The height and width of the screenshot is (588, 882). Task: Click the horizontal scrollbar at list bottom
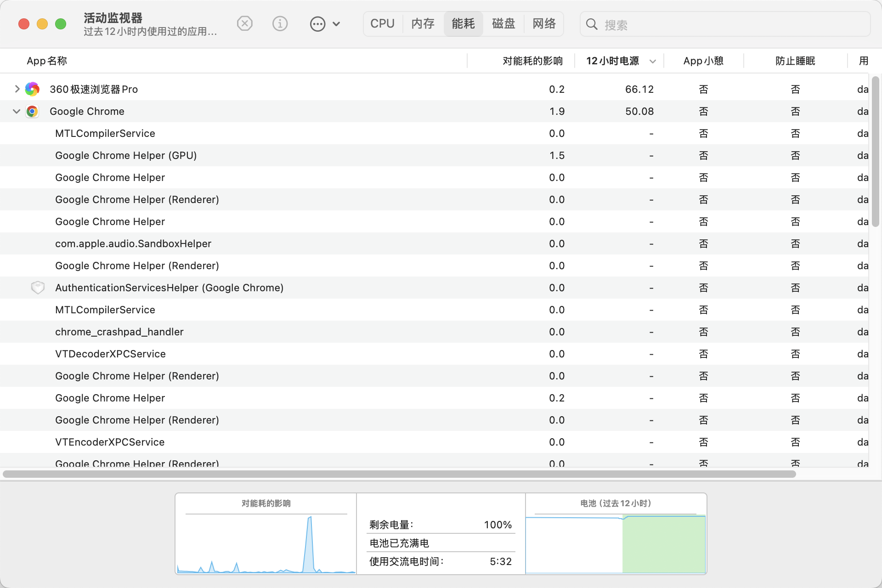coord(399,474)
